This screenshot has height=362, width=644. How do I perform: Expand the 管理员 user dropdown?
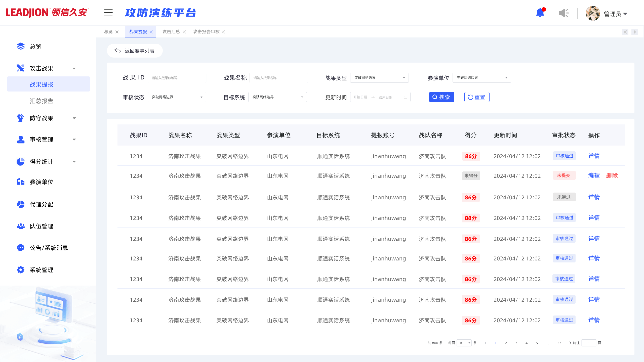[x=615, y=14]
